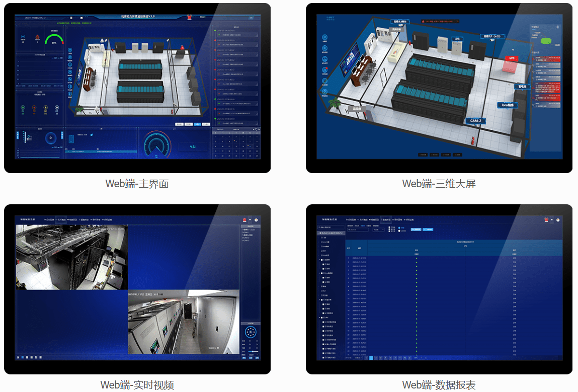Open the dropdown next to the report date field
The width and height of the screenshot is (578, 392).
[378, 229]
